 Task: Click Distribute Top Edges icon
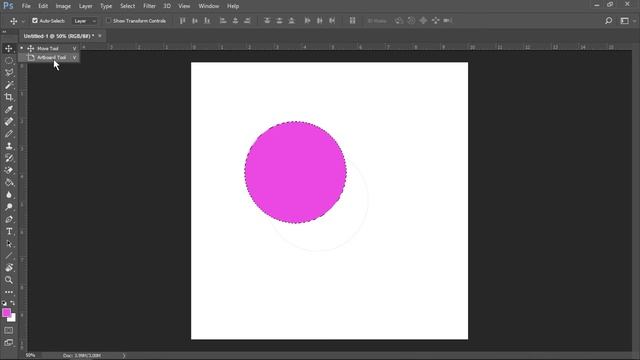click(x=267, y=21)
